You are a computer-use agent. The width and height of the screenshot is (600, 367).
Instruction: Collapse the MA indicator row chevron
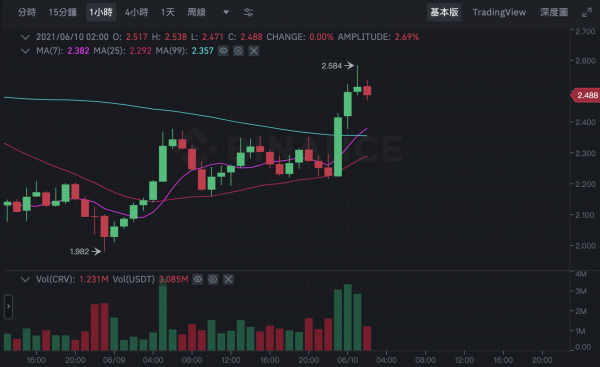click(25, 51)
